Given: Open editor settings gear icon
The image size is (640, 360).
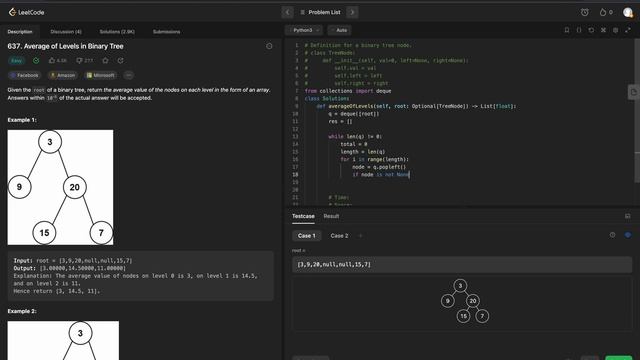Looking at the screenshot, I should [x=616, y=30].
